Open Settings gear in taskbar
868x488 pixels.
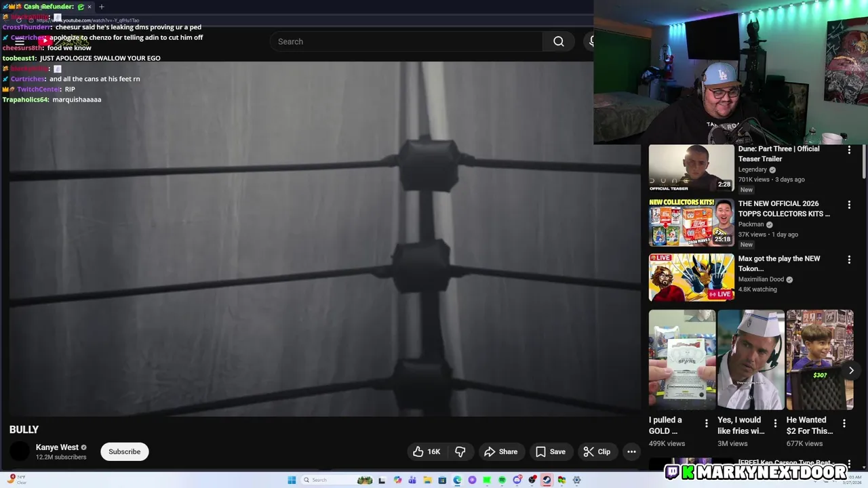pos(576,480)
